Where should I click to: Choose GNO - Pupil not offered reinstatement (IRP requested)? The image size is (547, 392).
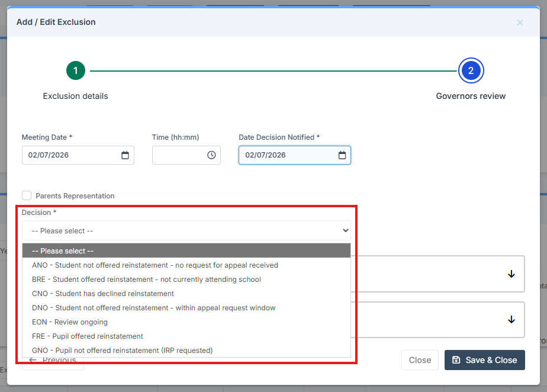(186, 350)
